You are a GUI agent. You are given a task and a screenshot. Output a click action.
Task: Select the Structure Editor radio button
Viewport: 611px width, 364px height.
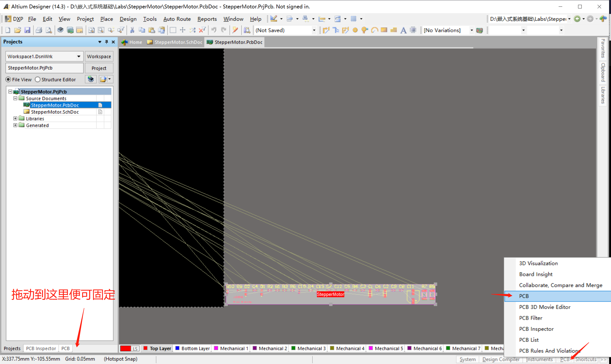tap(38, 79)
